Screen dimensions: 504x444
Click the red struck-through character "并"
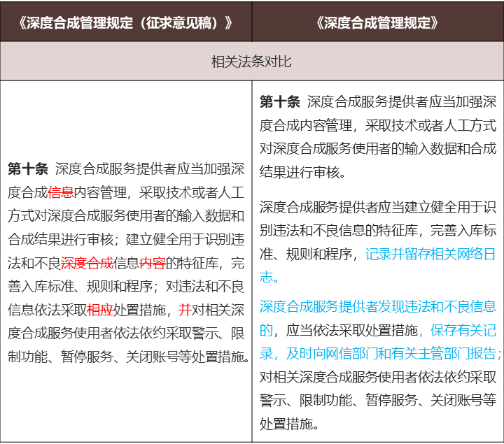coord(184,310)
